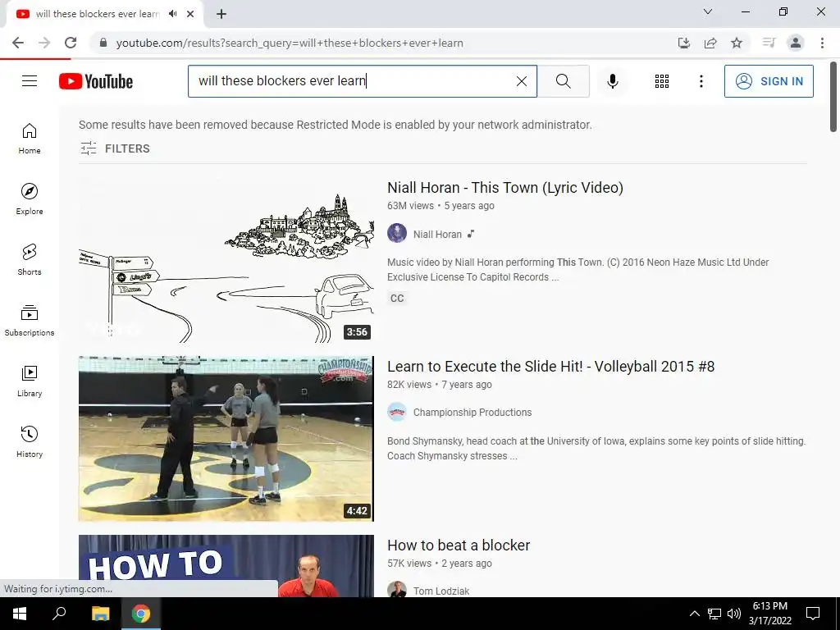Click the Chrome taskbar icon
840x630 pixels.
(141, 614)
